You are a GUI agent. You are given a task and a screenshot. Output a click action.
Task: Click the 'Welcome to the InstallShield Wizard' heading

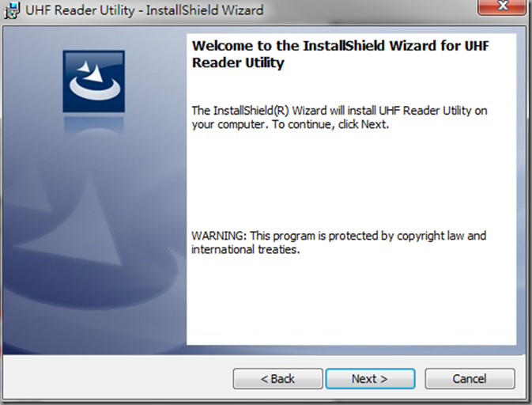[341, 46]
